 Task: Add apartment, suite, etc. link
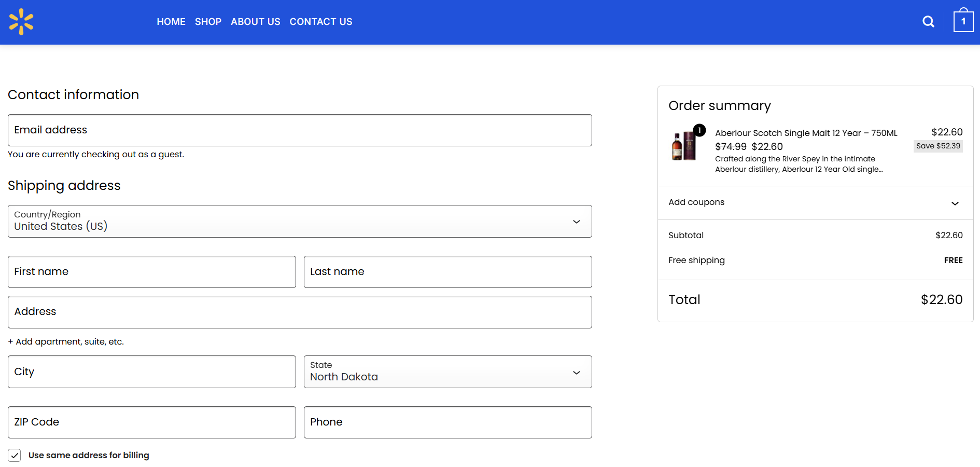pos(66,341)
